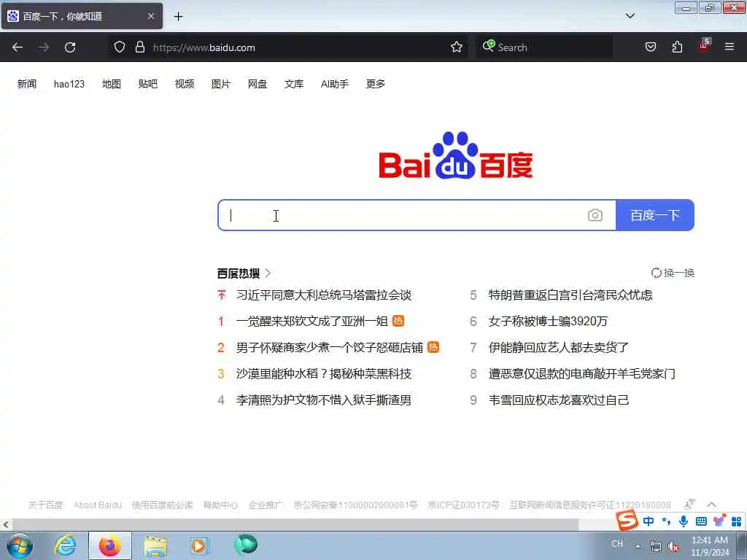Open the 地图 nav link
Screen dimensions: 747x560
pyautogui.click(x=112, y=85)
